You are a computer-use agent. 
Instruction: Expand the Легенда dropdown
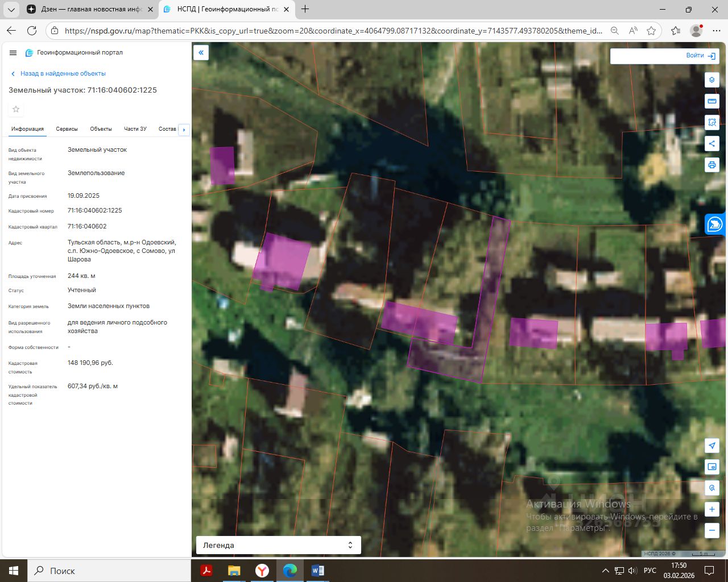click(279, 545)
